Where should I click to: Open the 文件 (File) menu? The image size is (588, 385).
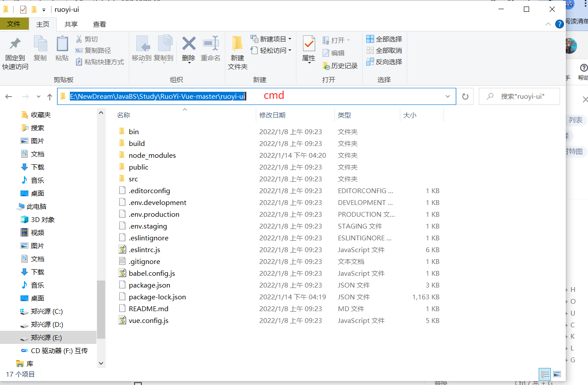14,24
